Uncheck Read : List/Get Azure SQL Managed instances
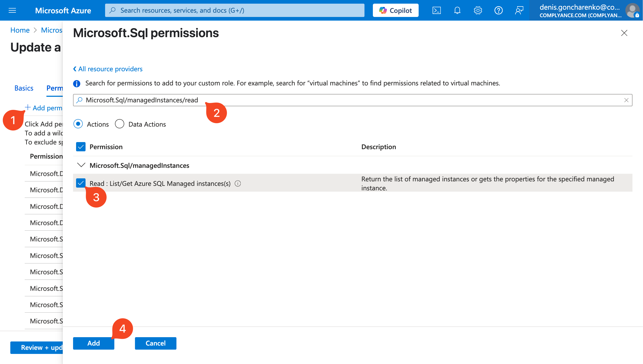643x364 pixels. pyautogui.click(x=81, y=183)
